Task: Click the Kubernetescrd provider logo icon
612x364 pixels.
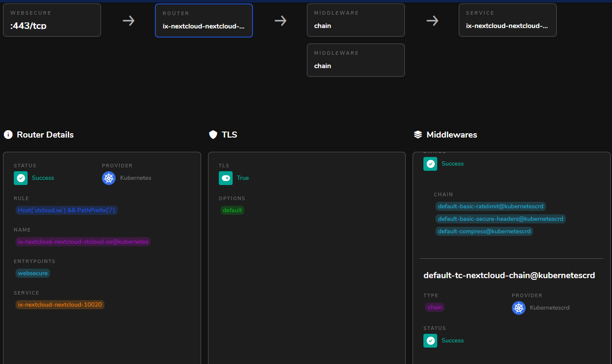Action: pos(519,308)
